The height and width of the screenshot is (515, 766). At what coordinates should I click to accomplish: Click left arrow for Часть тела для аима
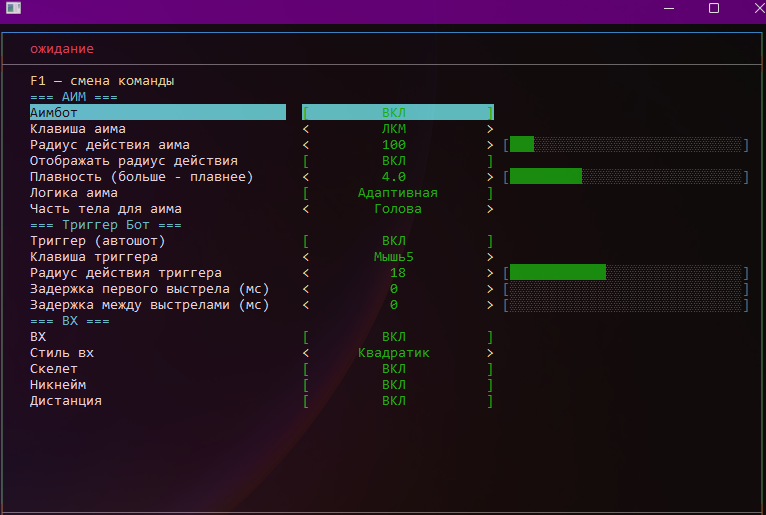[x=306, y=209]
